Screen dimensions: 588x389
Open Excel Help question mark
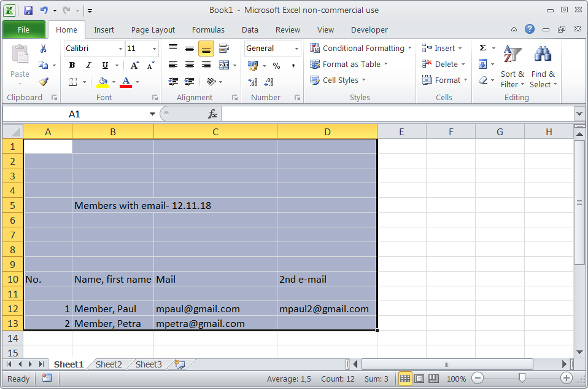pos(530,29)
